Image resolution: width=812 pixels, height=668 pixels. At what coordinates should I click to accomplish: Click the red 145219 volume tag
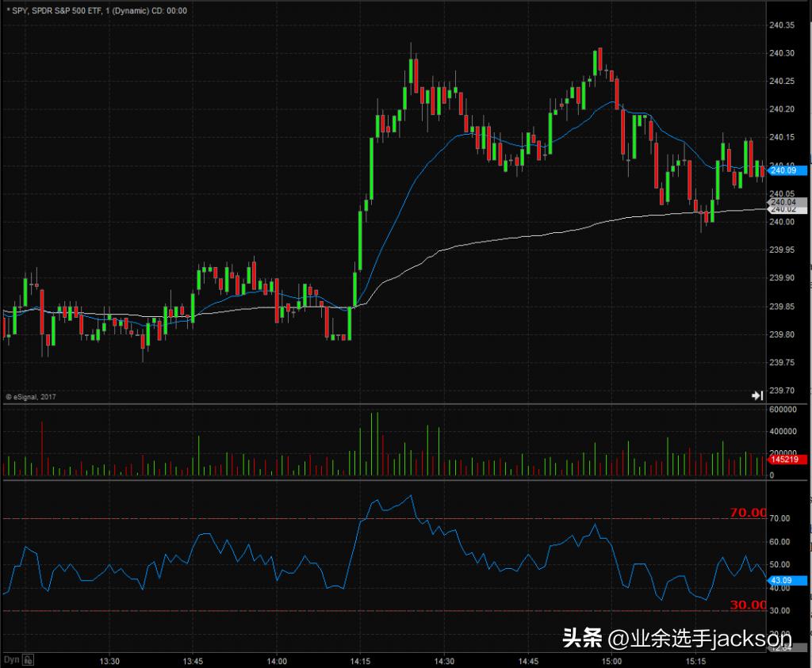click(x=786, y=460)
